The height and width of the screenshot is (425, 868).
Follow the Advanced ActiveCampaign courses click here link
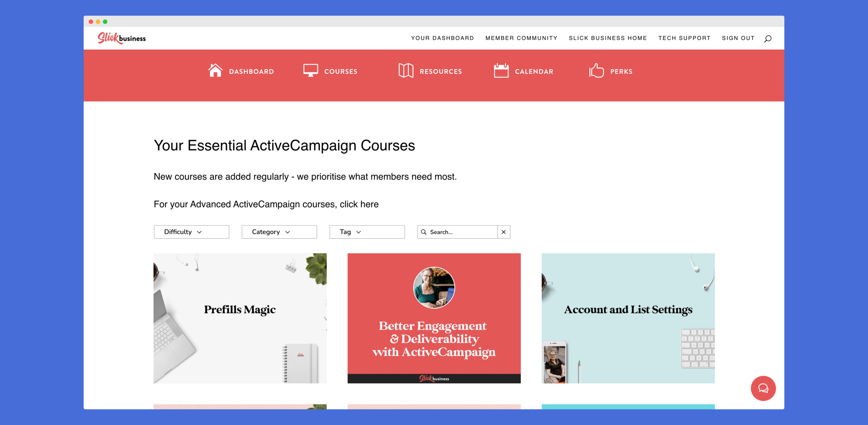[x=359, y=204]
